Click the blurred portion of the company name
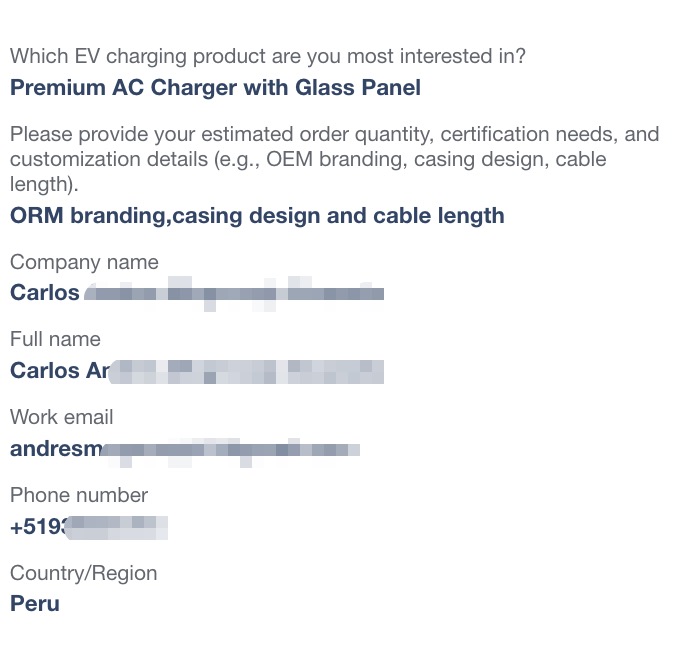 pos(234,294)
